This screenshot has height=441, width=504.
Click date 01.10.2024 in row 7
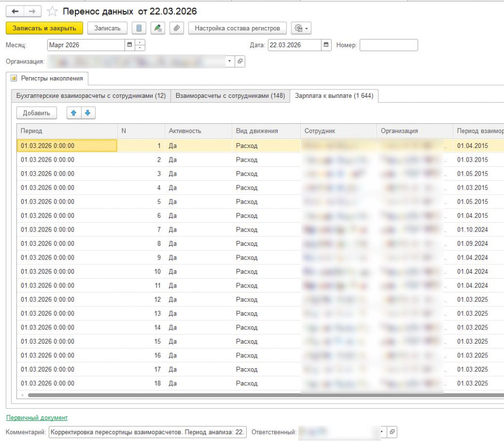pos(472,230)
